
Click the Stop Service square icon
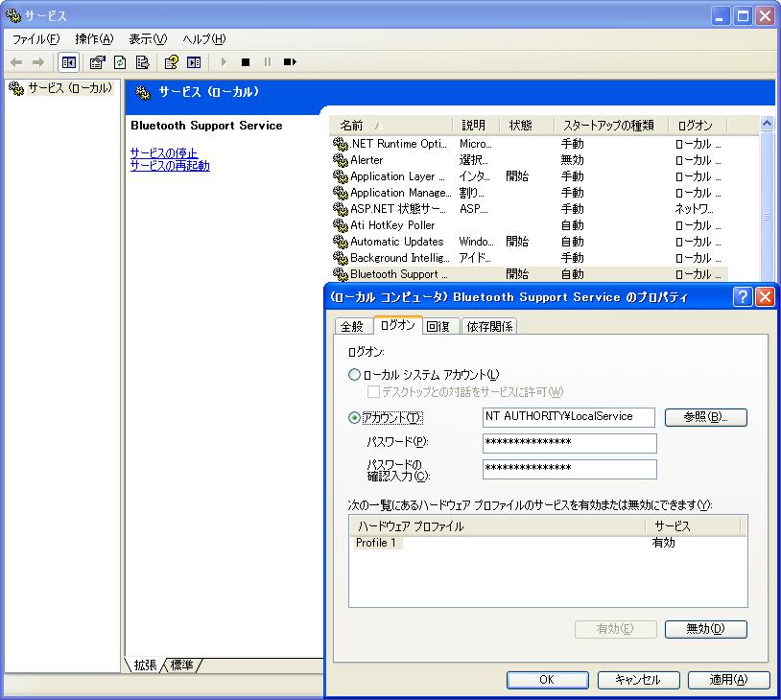(245, 62)
